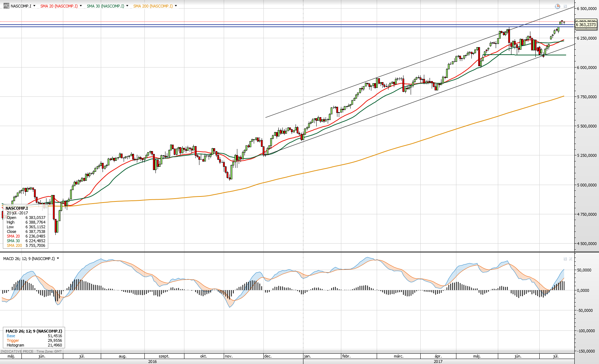
Task: Click the maximize pane icon in the price chart
Action: pos(565,6)
